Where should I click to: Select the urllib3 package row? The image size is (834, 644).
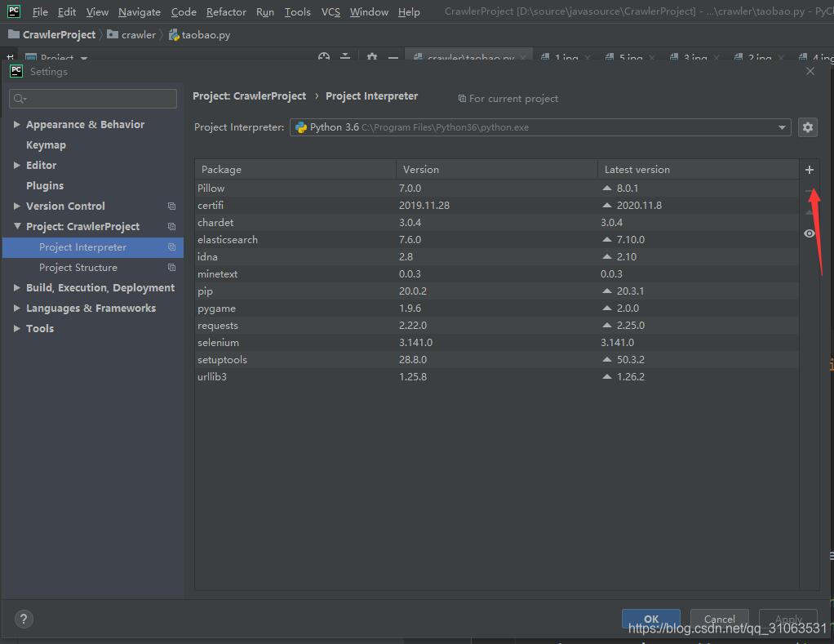click(x=496, y=376)
